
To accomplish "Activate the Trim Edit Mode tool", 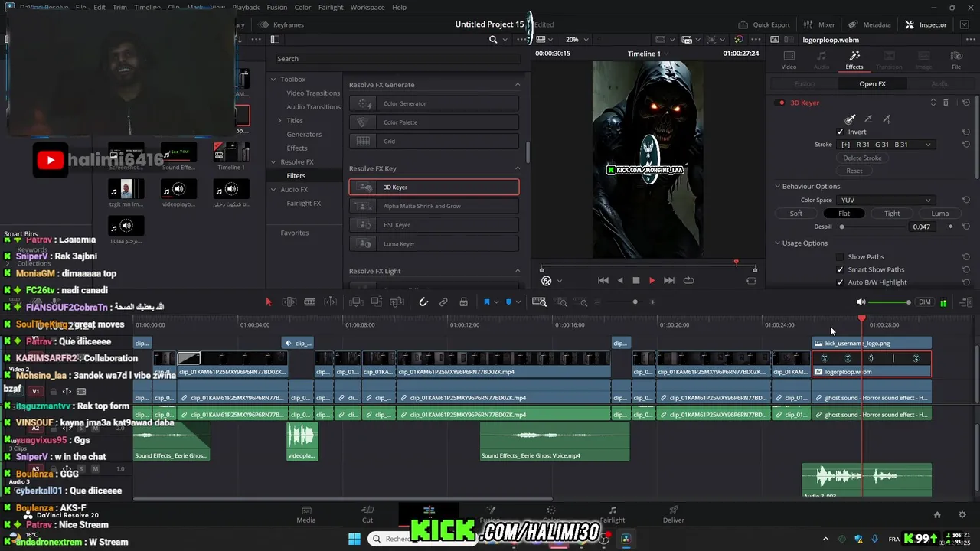I will (289, 302).
